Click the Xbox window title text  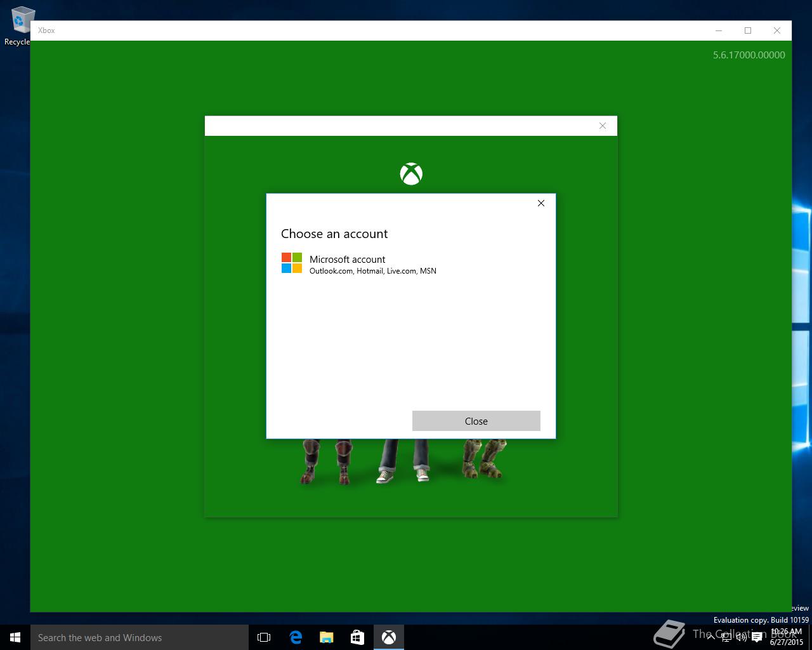coord(46,30)
